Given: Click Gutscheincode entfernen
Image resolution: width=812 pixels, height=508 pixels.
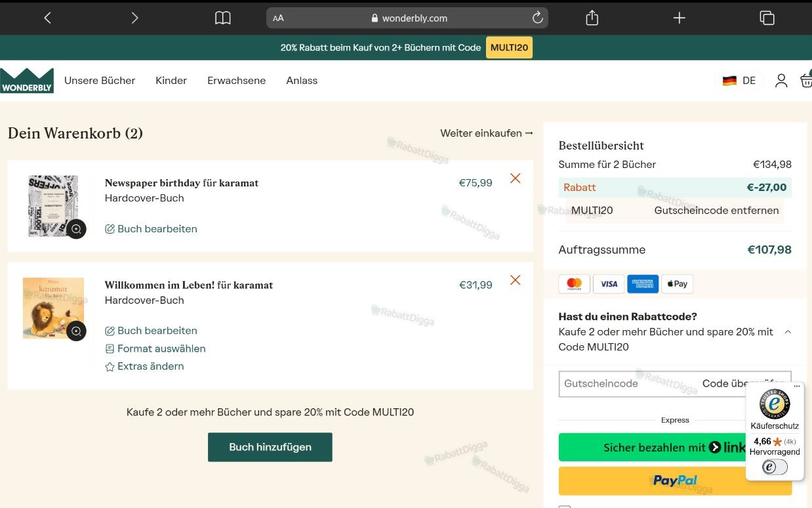Looking at the screenshot, I should [x=717, y=211].
